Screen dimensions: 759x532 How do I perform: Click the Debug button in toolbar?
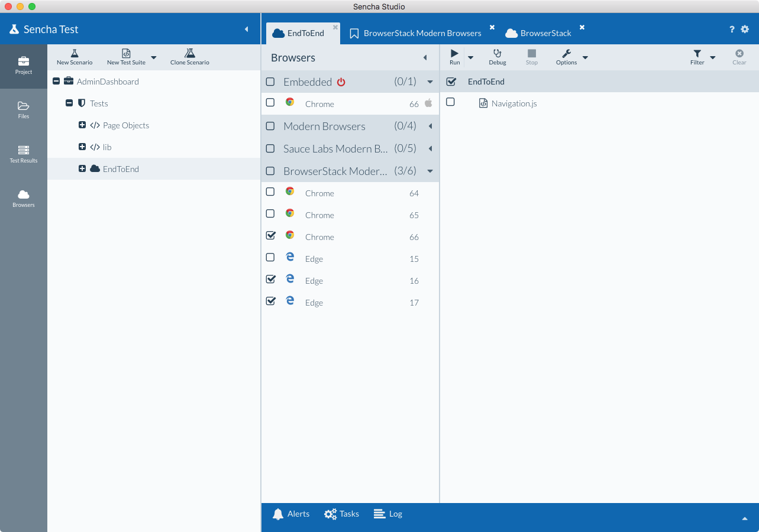click(497, 57)
